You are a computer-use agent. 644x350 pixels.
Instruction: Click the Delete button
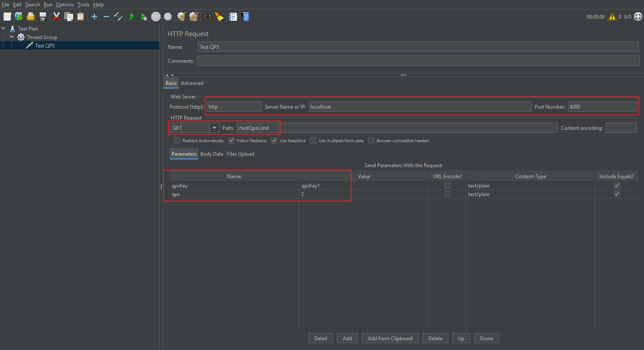435,339
